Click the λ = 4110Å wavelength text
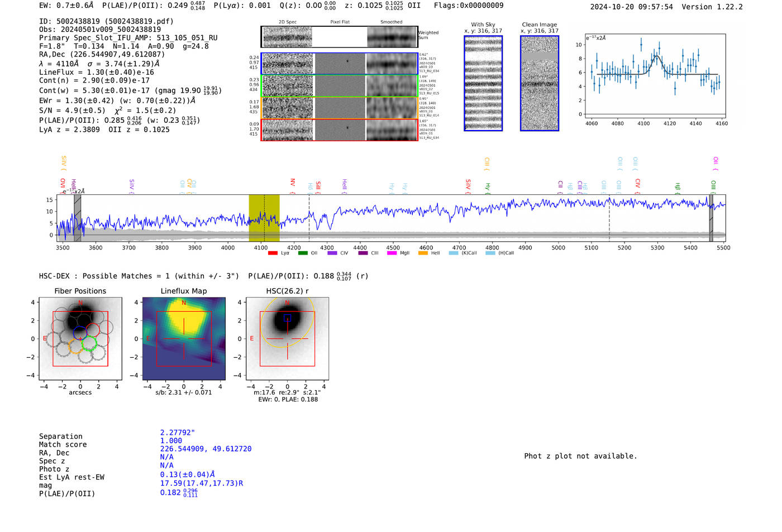782x532 pixels. coord(59,64)
